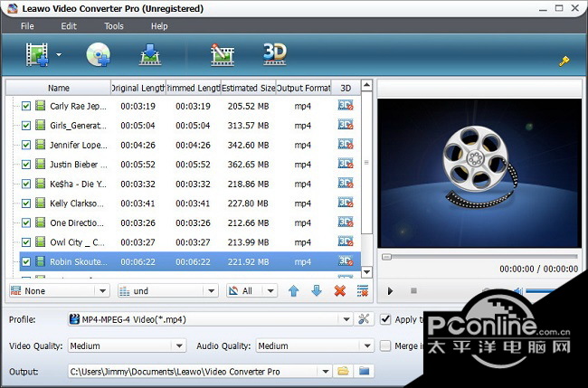Click the register key icon

[x=563, y=62]
